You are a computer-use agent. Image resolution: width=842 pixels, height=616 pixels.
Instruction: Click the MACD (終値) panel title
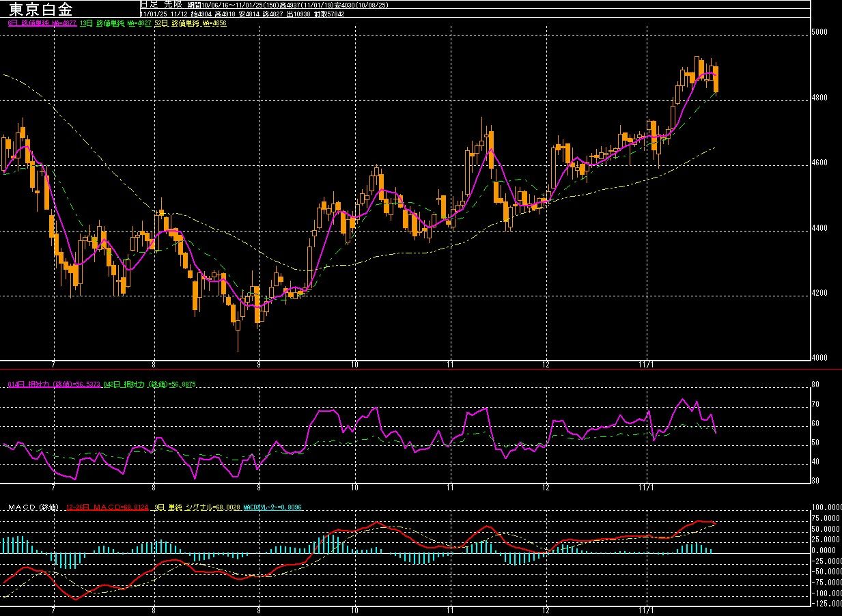pos(34,507)
